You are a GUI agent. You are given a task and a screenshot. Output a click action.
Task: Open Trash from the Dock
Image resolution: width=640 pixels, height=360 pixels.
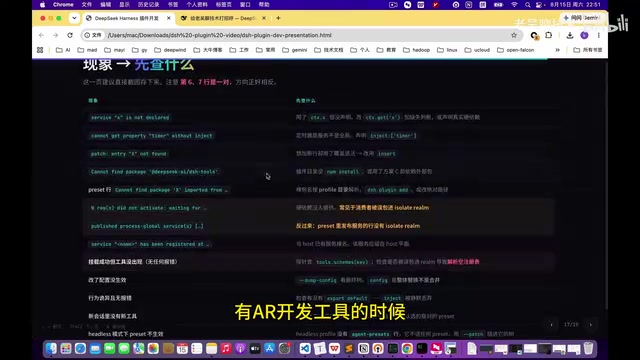pyautogui.click(x=588, y=349)
